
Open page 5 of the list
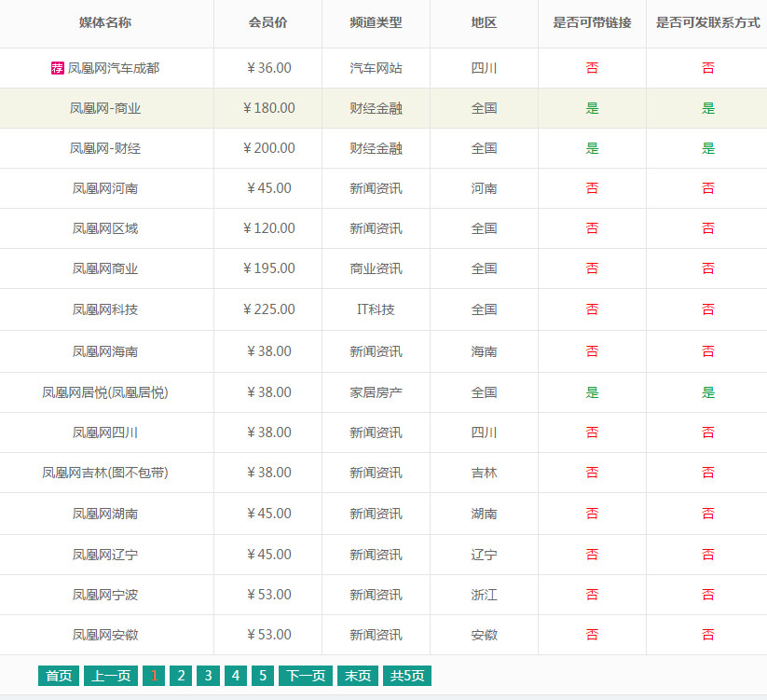coord(262,676)
